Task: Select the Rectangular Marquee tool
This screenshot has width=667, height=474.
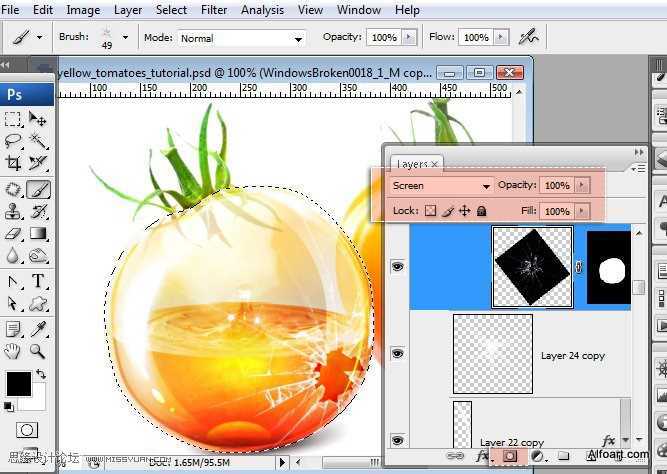Action: [12, 119]
